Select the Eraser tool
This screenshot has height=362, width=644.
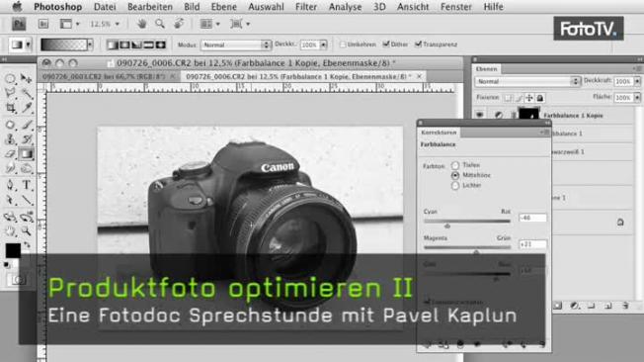pyautogui.click(x=10, y=154)
